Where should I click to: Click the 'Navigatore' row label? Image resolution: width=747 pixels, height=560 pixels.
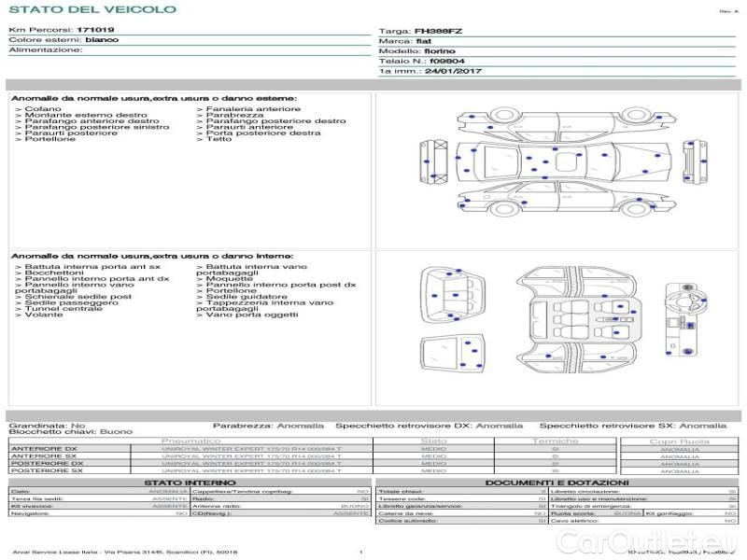pyautogui.click(x=30, y=513)
